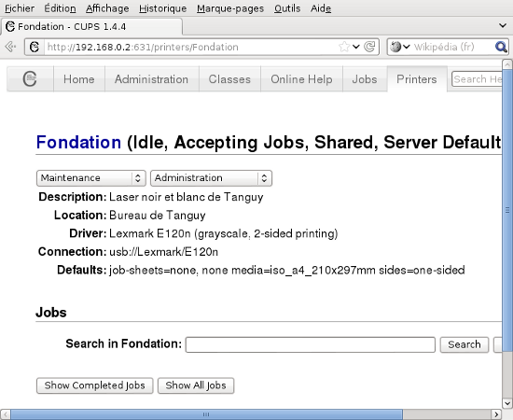Focus the Search in Fondation text field

point(311,344)
